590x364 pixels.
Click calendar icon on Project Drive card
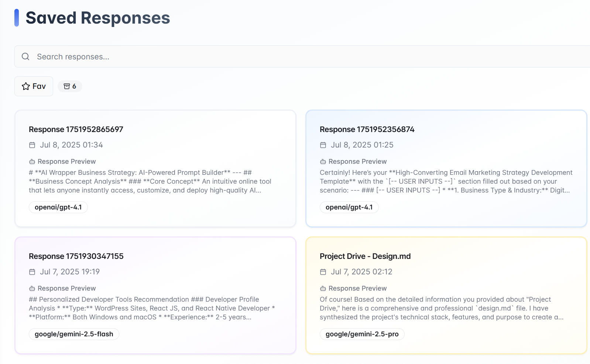pyautogui.click(x=323, y=272)
